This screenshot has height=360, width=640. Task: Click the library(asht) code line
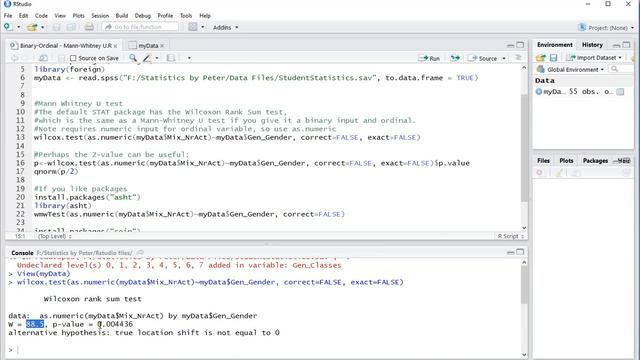(62, 206)
